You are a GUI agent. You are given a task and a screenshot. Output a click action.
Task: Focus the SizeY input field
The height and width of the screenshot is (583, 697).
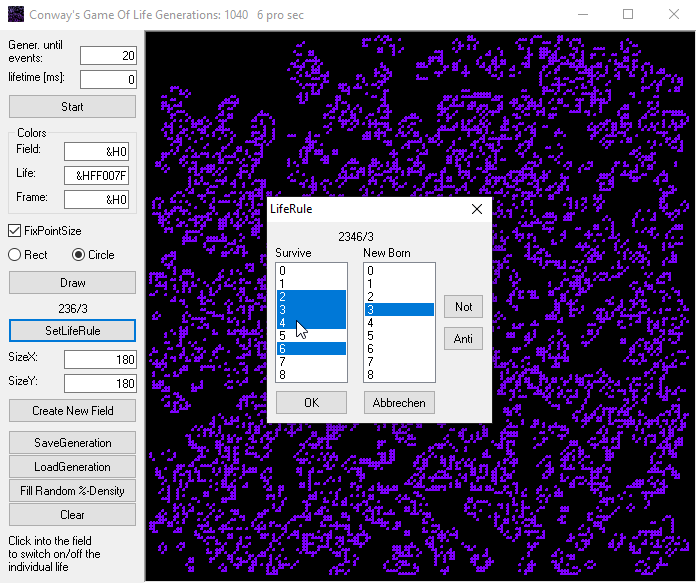coord(100,383)
